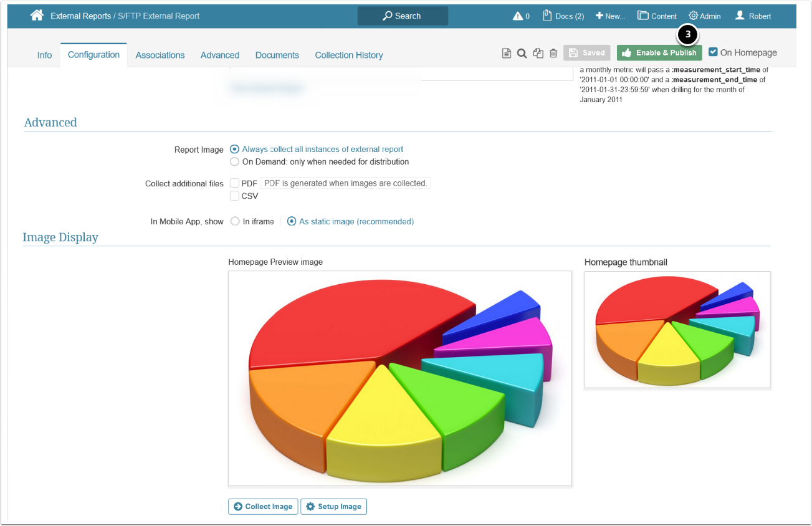Choose In iframe for Mobile App
This screenshot has width=812, height=526.
pyautogui.click(x=235, y=221)
